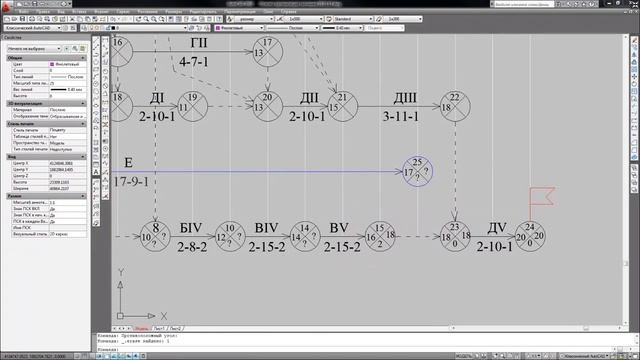Switch to the Модель tab
Image resolution: width=640 pixels, height=360 pixels.
[x=142, y=328]
